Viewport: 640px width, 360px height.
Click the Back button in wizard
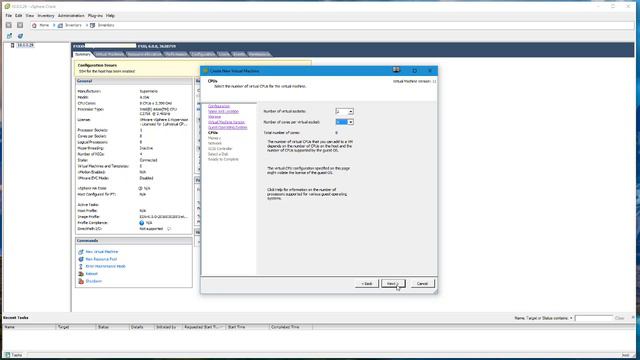pyautogui.click(x=367, y=284)
